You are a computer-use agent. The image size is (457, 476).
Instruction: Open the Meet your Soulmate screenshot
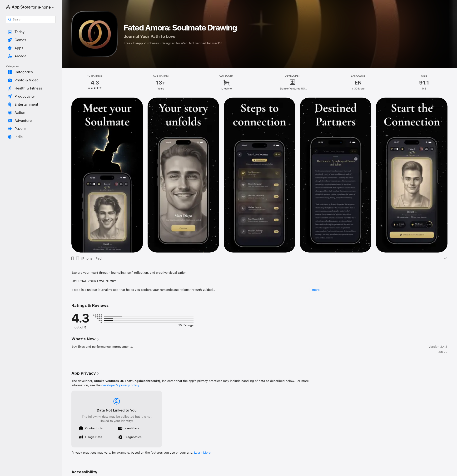pyautogui.click(x=107, y=175)
